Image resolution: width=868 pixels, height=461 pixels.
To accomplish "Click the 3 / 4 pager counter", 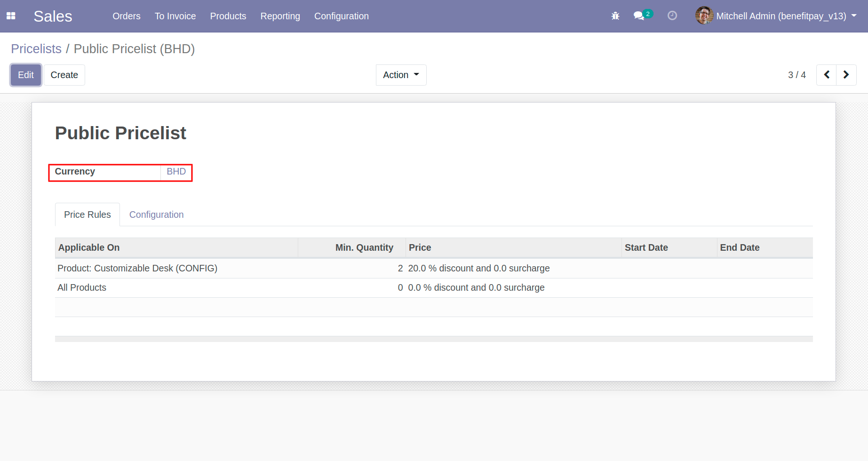I will click(x=797, y=75).
